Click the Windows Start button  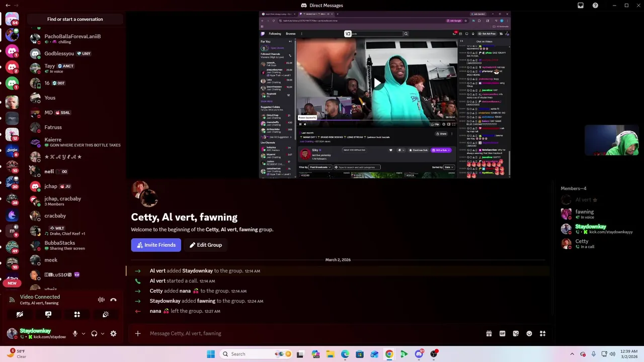click(x=211, y=354)
